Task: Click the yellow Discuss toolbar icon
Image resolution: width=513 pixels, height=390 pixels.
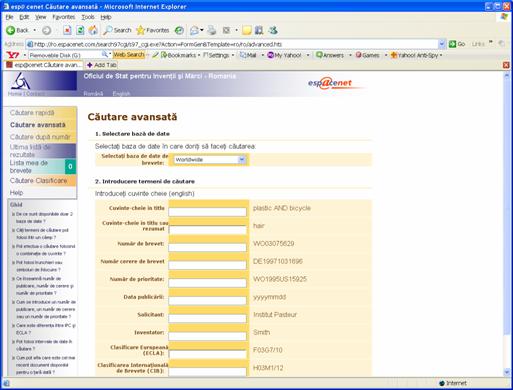Action: [x=247, y=30]
